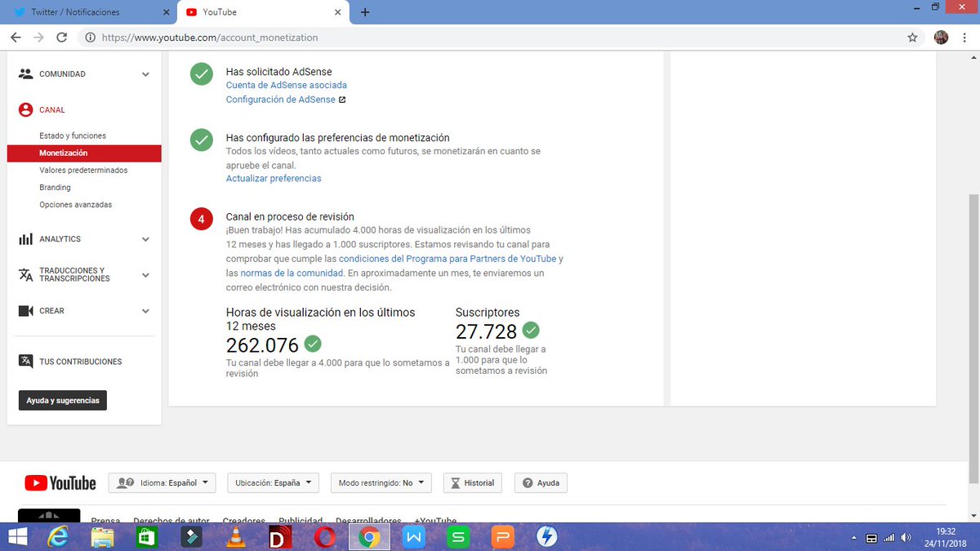Click the Actualizar preferencias link
The image size is (980, 551).
point(274,178)
